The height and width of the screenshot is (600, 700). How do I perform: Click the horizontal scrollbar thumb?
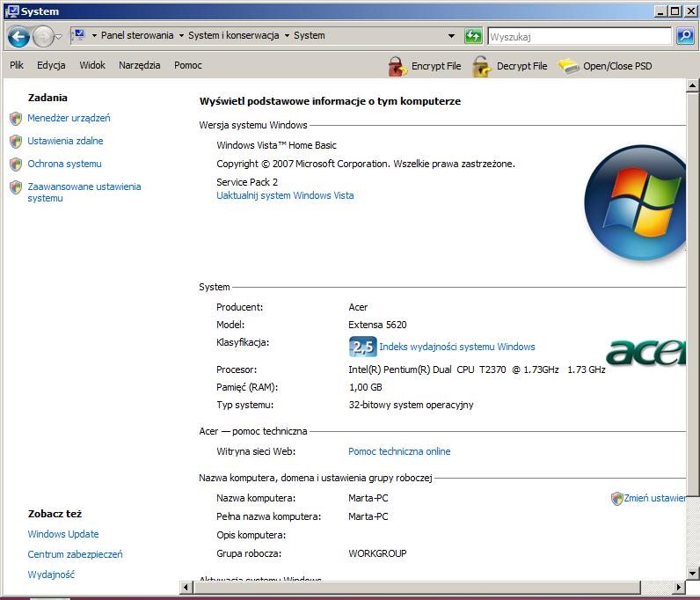(x=417, y=587)
